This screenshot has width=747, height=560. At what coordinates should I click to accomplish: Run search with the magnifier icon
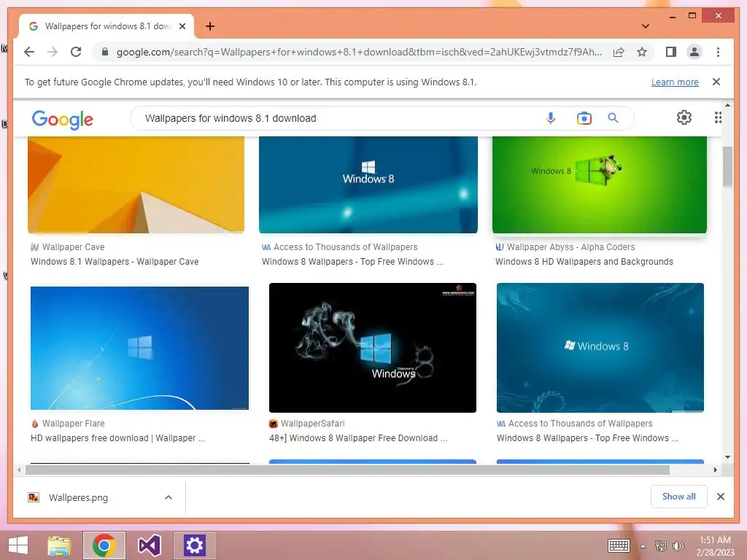tap(613, 117)
